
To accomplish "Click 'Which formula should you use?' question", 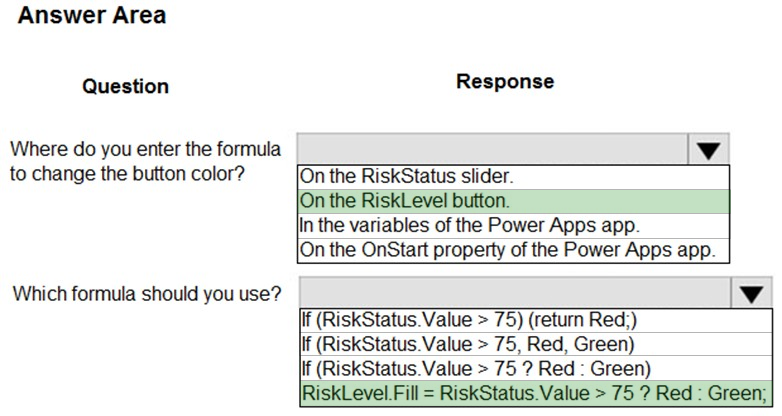I will point(147,293).
